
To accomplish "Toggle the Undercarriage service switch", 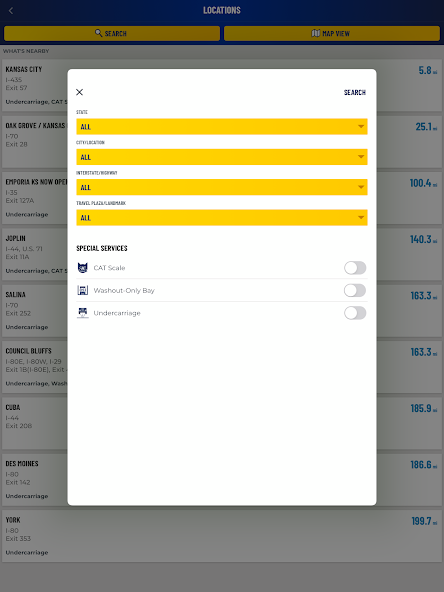I will point(355,313).
